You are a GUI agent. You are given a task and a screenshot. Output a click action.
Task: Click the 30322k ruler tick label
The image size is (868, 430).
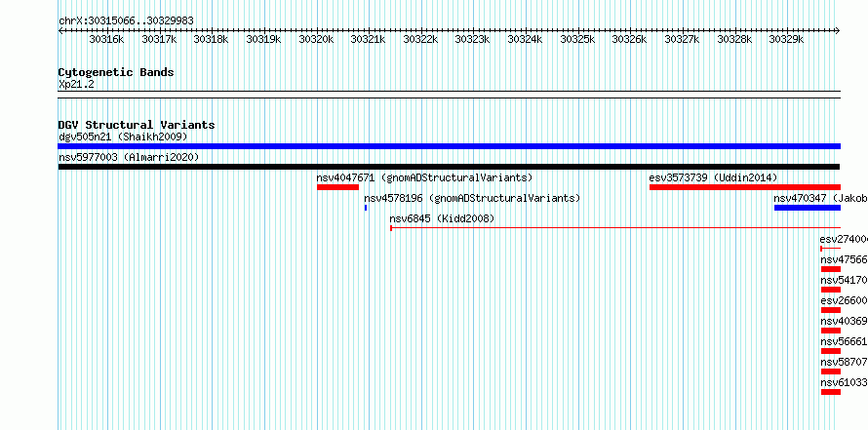click(420, 39)
